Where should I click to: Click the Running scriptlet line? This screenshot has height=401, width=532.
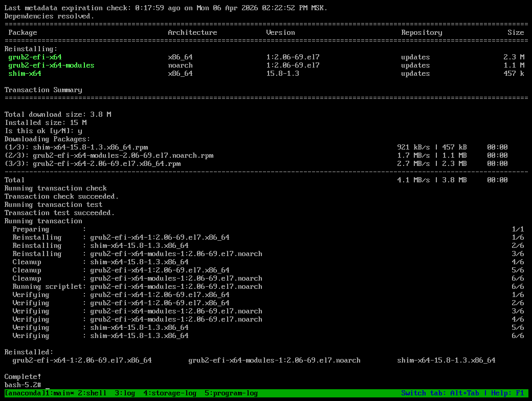(137, 287)
